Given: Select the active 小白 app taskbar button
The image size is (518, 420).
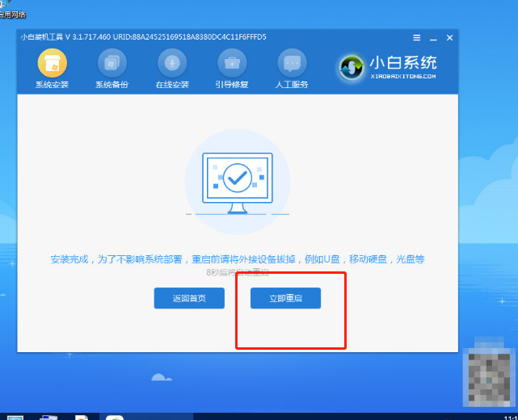Looking at the screenshot, I should tap(115, 417).
